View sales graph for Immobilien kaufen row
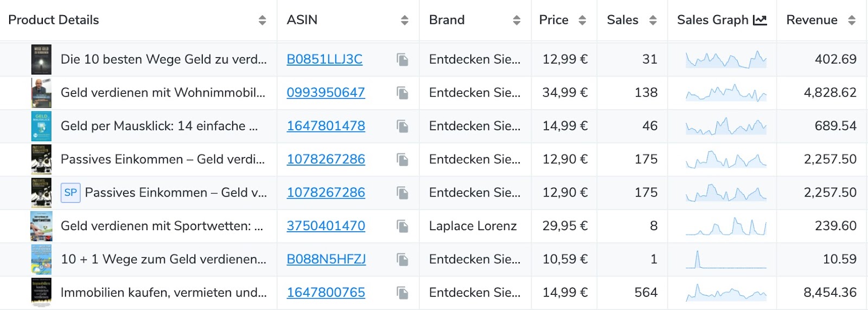The width and height of the screenshot is (868, 310). [726, 293]
